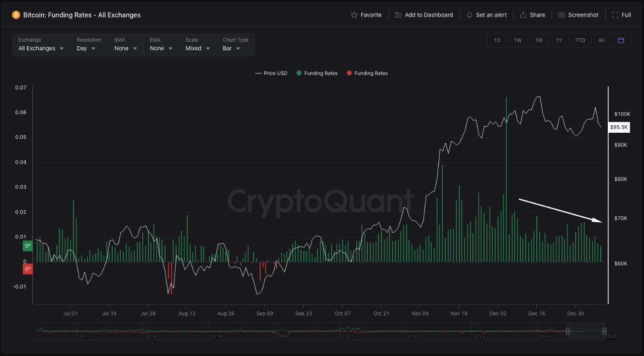This screenshot has width=644, height=356.
Task: Take a chart Screenshot via camera icon
Action: 561,15
